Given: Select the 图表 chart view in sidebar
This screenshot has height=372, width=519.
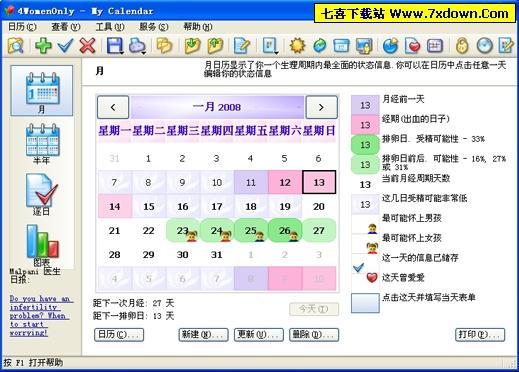Looking at the screenshot, I should coord(42,246).
